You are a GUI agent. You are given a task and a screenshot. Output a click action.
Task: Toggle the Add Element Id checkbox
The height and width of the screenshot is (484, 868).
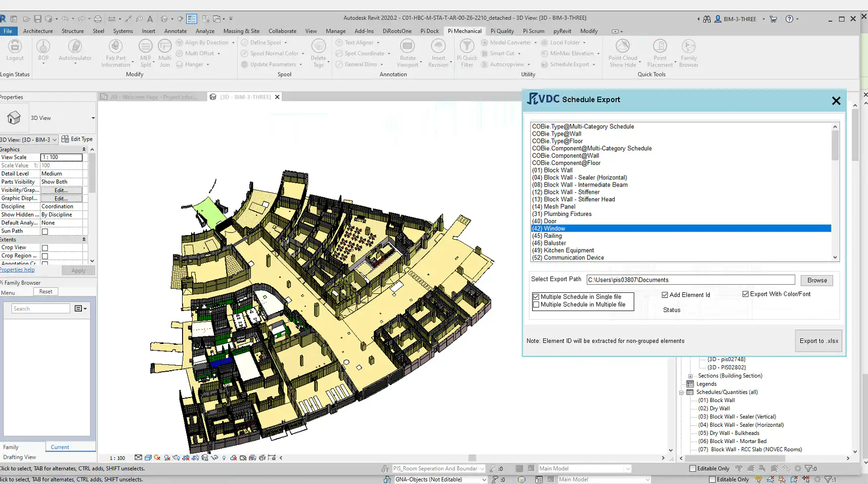tap(665, 295)
